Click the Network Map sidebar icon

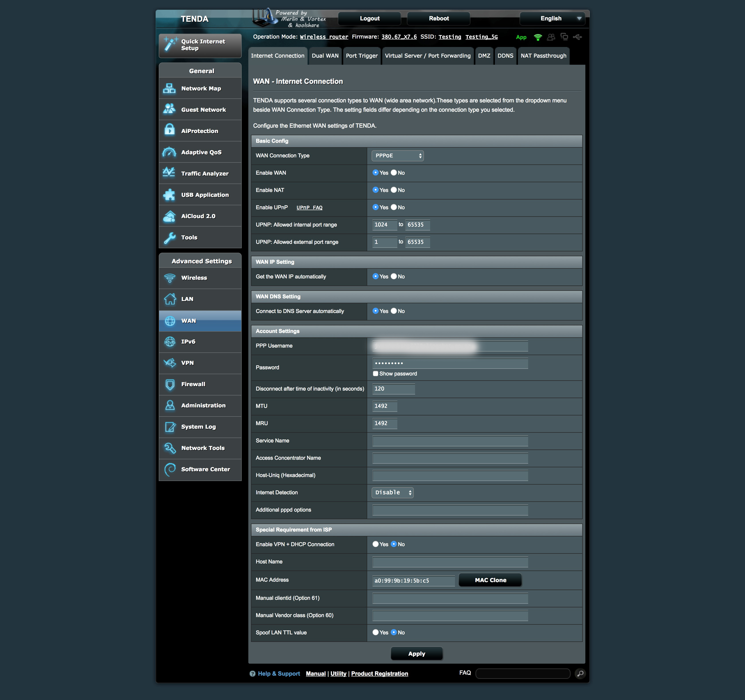tap(169, 88)
